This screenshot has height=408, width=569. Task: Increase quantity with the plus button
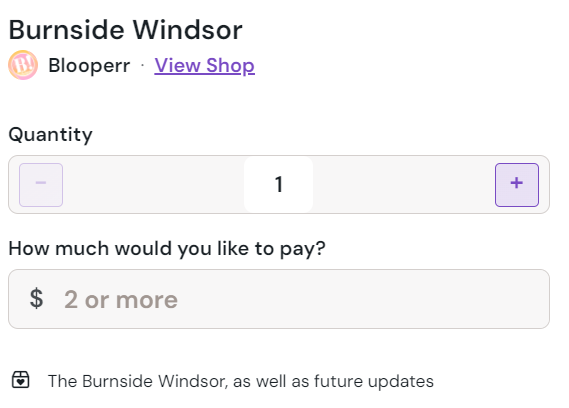(x=517, y=185)
